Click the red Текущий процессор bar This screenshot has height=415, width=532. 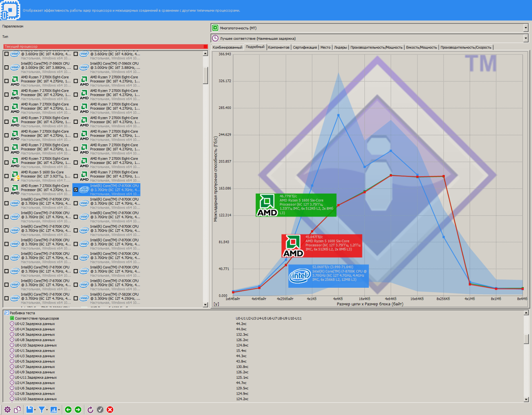click(x=105, y=46)
